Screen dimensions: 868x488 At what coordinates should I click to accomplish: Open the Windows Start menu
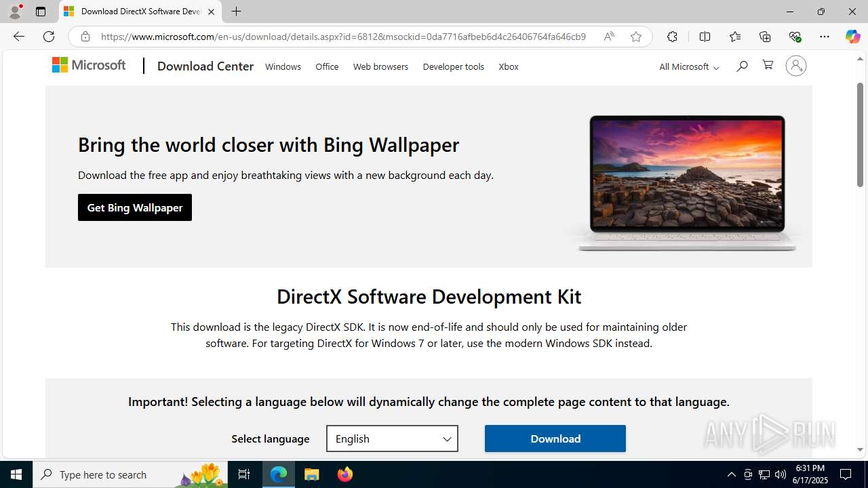click(16, 474)
